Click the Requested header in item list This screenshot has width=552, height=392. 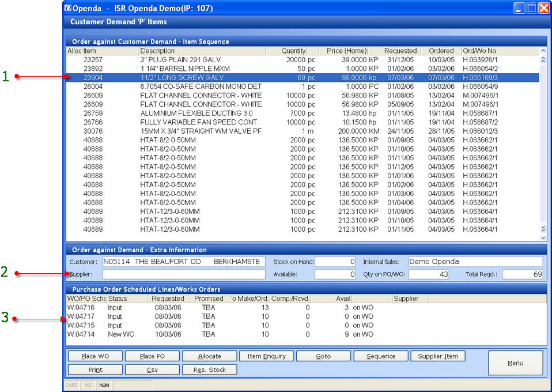(400, 51)
